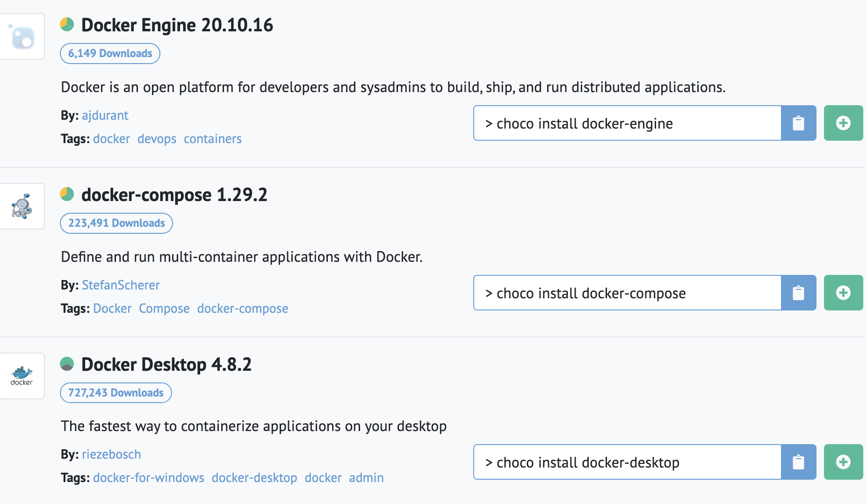The image size is (867, 504).
Task: Open the Docker Desktop whale logo thumbnail
Action: point(22,376)
